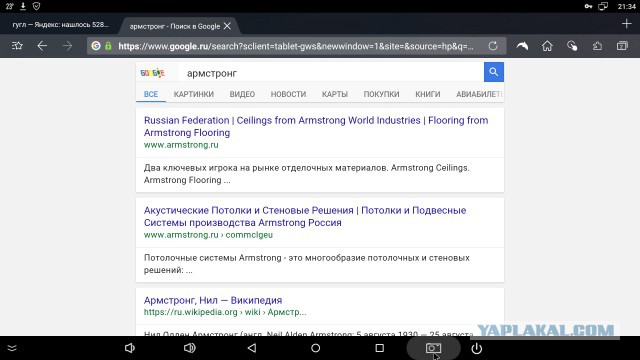Click the dolphin icon in toolbar
The height and width of the screenshot is (360, 640).
click(522, 46)
